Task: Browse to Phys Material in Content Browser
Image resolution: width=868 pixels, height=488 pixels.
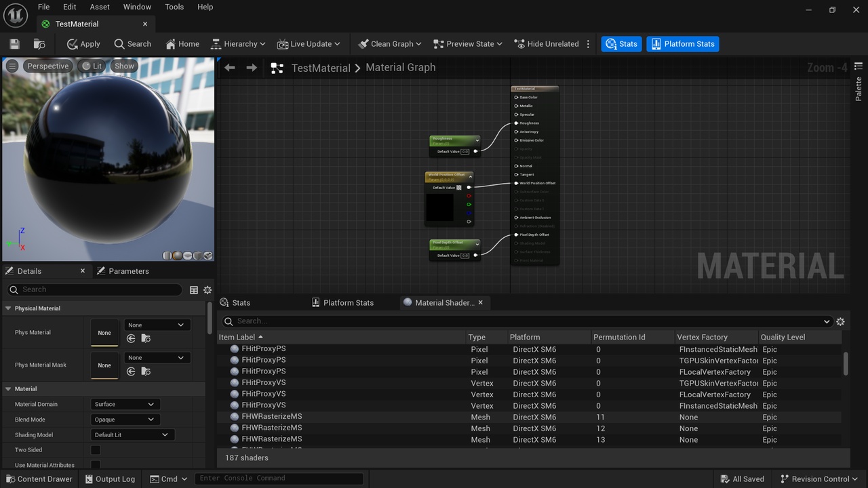Action: (146, 338)
